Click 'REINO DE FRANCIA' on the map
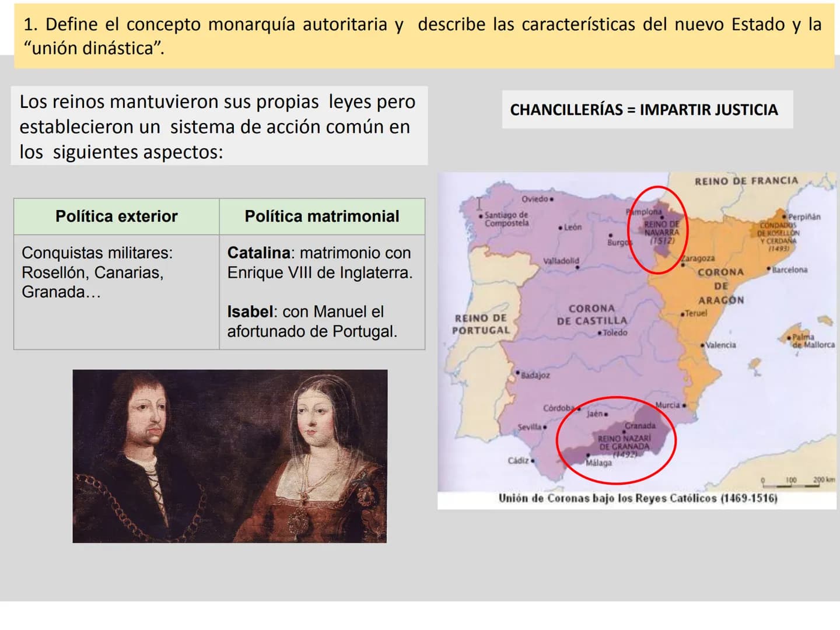The width and height of the screenshot is (840, 630). coord(746,181)
